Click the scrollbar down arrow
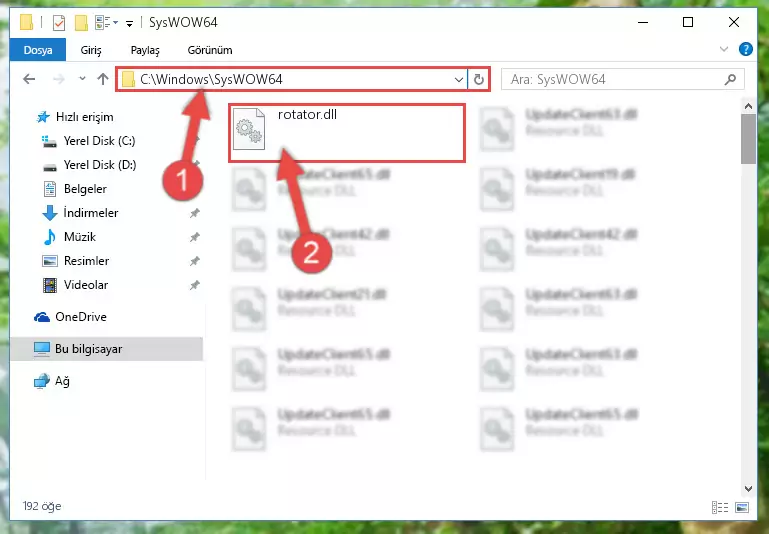The image size is (769, 534). click(748, 488)
